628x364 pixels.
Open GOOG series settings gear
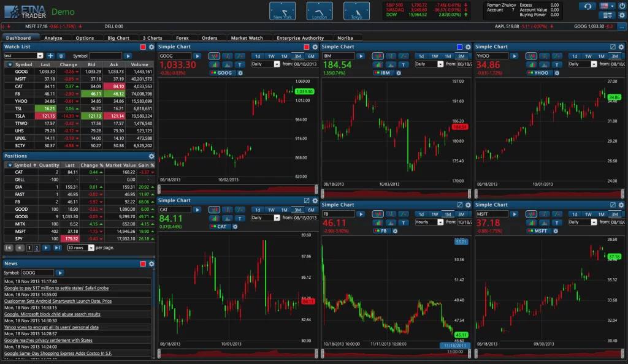(240, 73)
